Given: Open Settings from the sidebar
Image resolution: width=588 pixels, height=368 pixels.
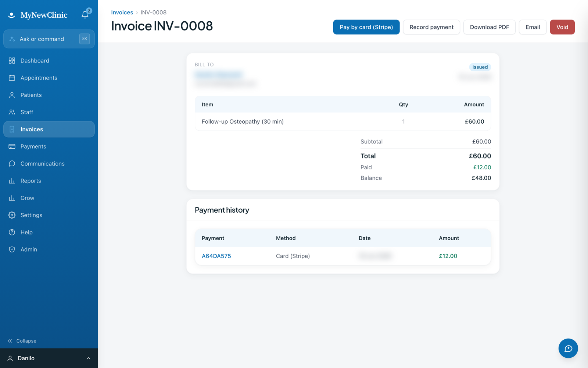Looking at the screenshot, I should pyautogui.click(x=49, y=215).
